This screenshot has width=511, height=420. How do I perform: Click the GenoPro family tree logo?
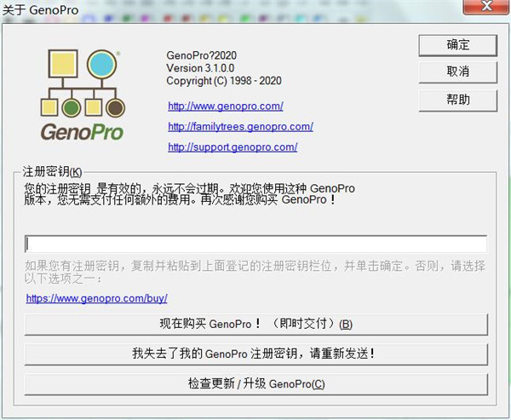[83, 95]
